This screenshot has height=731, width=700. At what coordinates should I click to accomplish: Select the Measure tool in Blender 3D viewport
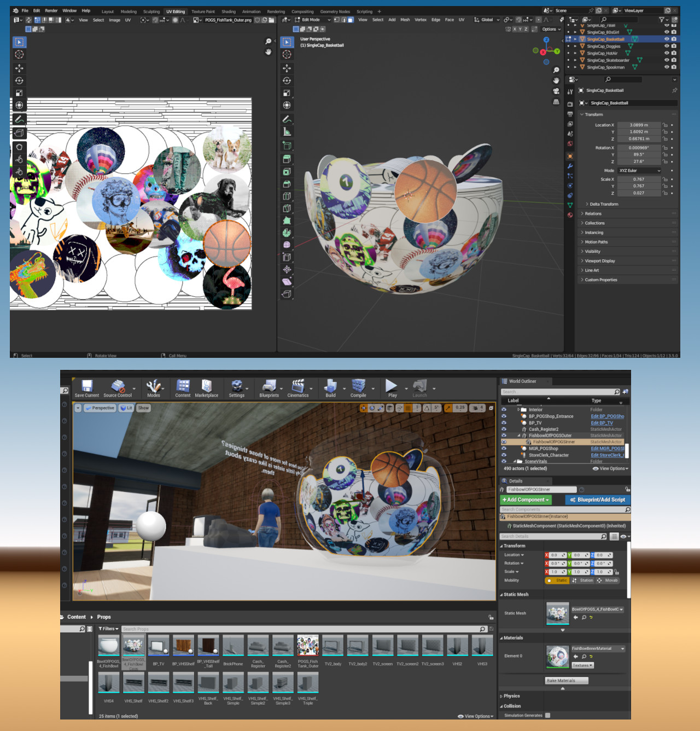click(287, 131)
